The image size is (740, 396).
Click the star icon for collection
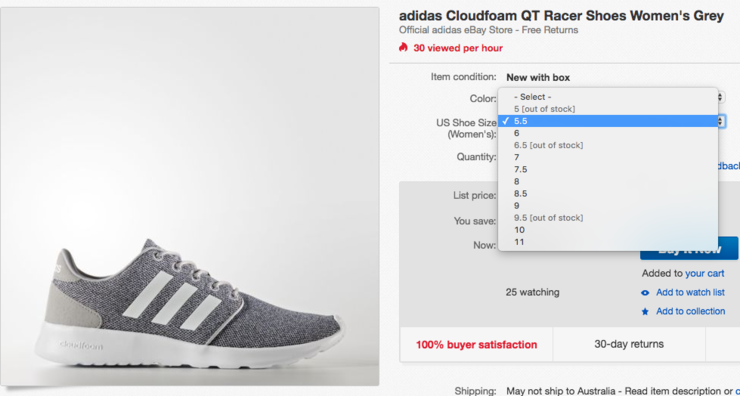645,312
